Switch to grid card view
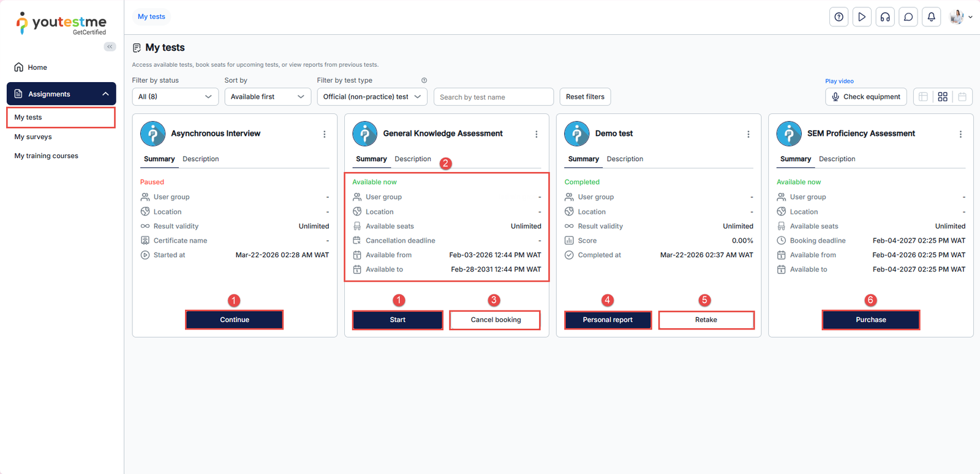Screen dimensions: 980x474 [x=943, y=97]
